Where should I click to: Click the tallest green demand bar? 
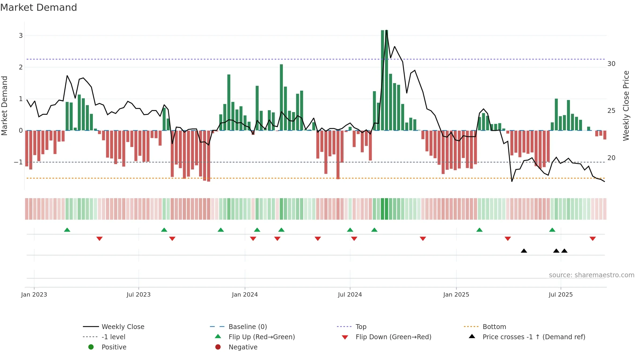[x=386, y=80]
